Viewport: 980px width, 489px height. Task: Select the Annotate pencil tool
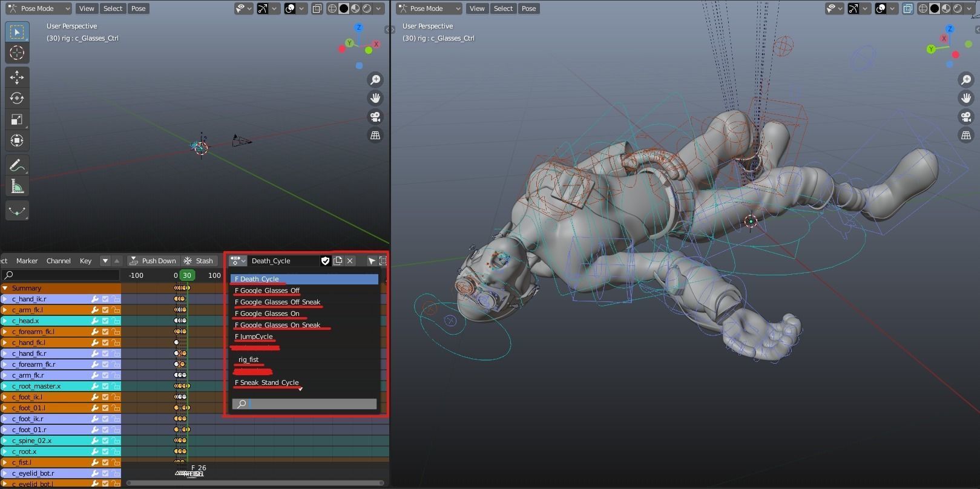17,165
